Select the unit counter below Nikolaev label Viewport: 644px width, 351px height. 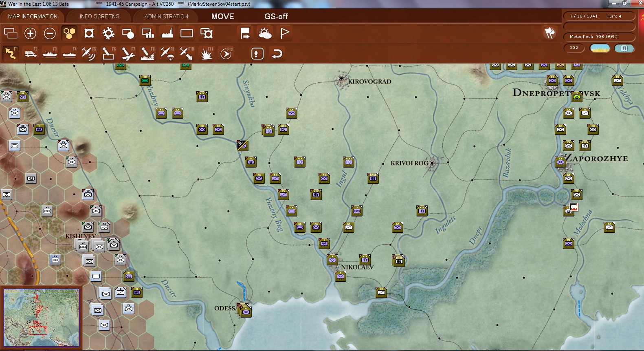click(x=341, y=276)
